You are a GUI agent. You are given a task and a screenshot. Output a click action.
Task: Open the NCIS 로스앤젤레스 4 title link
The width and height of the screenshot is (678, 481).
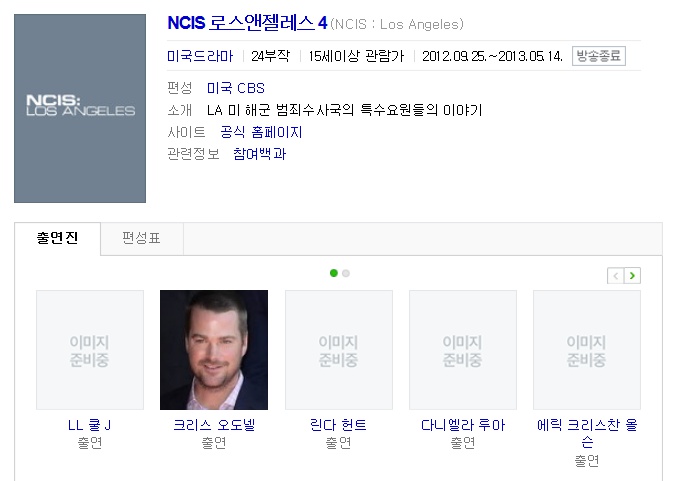[247, 23]
